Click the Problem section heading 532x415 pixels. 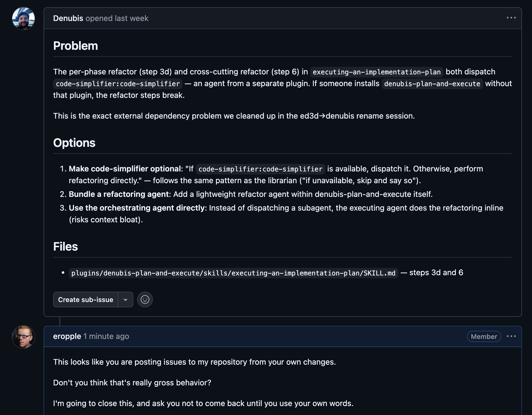[x=75, y=46]
